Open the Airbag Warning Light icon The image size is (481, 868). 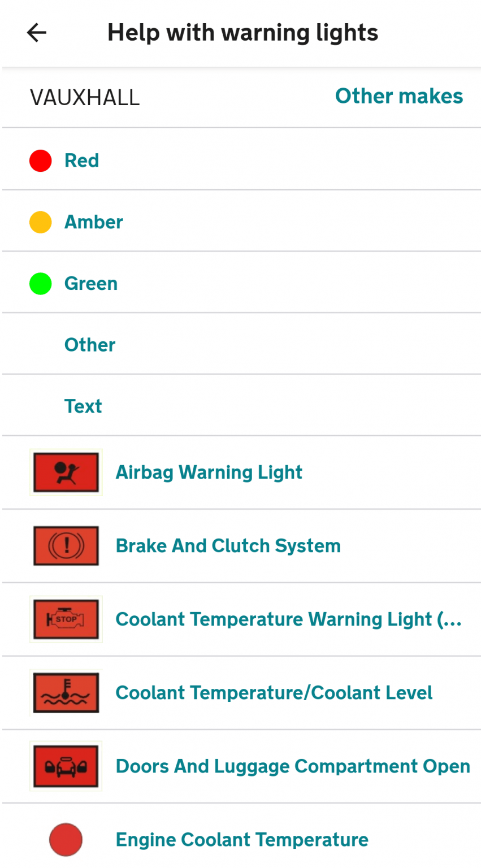[x=66, y=472]
